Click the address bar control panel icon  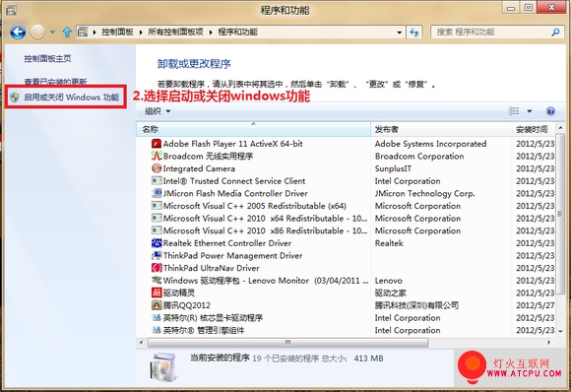[x=83, y=33]
